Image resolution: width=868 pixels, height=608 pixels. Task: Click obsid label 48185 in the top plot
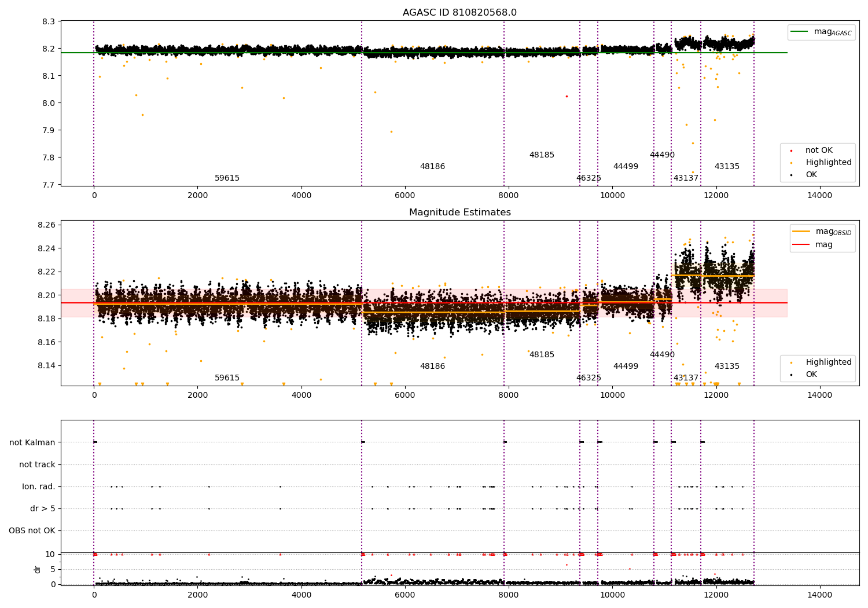[542, 155]
